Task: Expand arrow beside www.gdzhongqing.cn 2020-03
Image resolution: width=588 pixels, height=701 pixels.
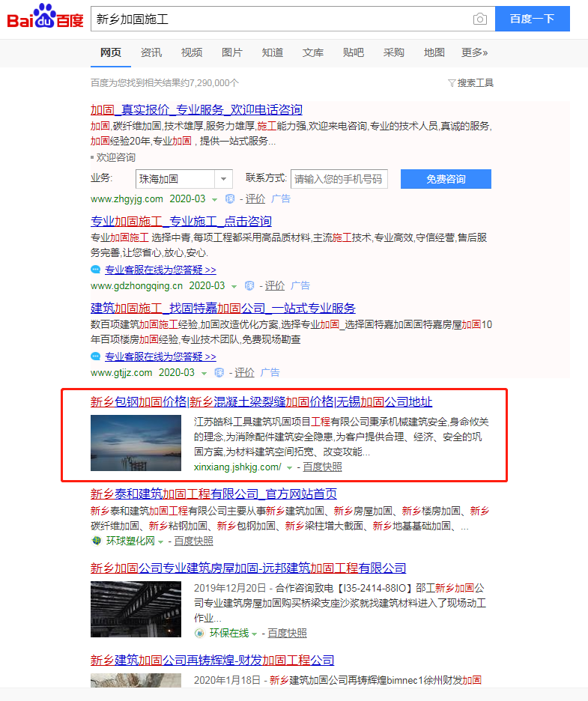Action: [x=234, y=287]
